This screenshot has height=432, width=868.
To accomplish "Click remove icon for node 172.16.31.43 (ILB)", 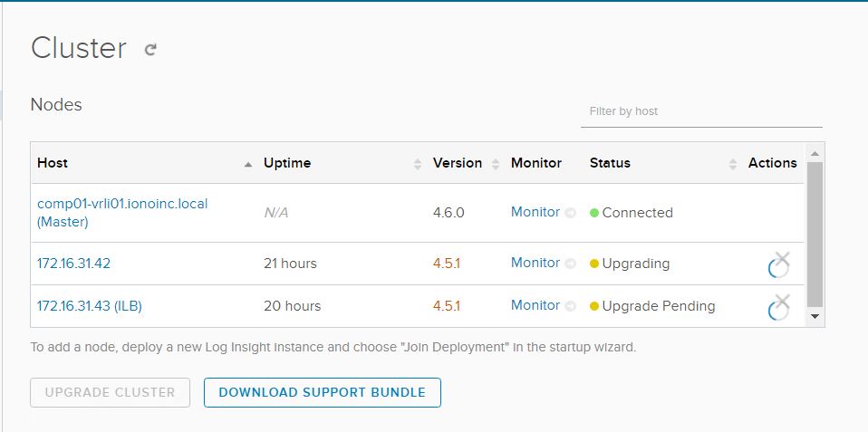I will tap(783, 302).
